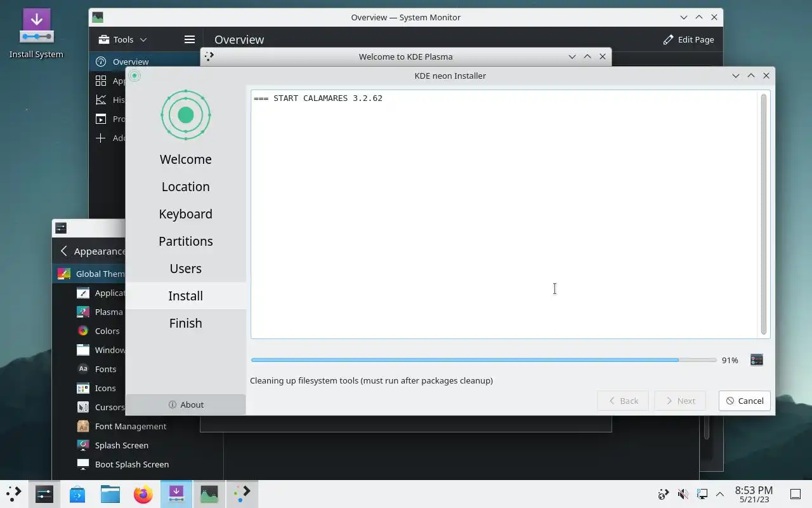This screenshot has width=812, height=508.
Task: Open the Tools dropdown in System Monitor
Action: click(x=123, y=39)
